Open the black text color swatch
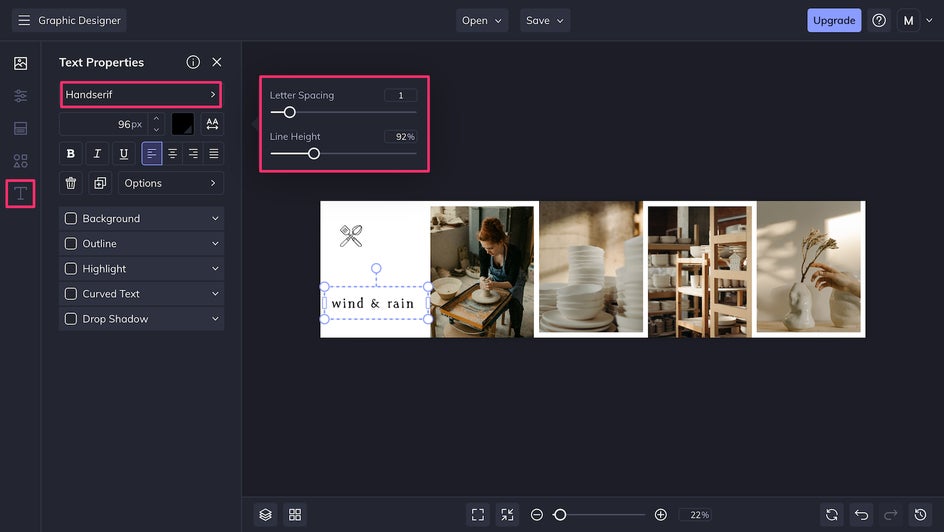The width and height of the screenshot is (944, 532). pyautogui.click(x=182, y=124)
